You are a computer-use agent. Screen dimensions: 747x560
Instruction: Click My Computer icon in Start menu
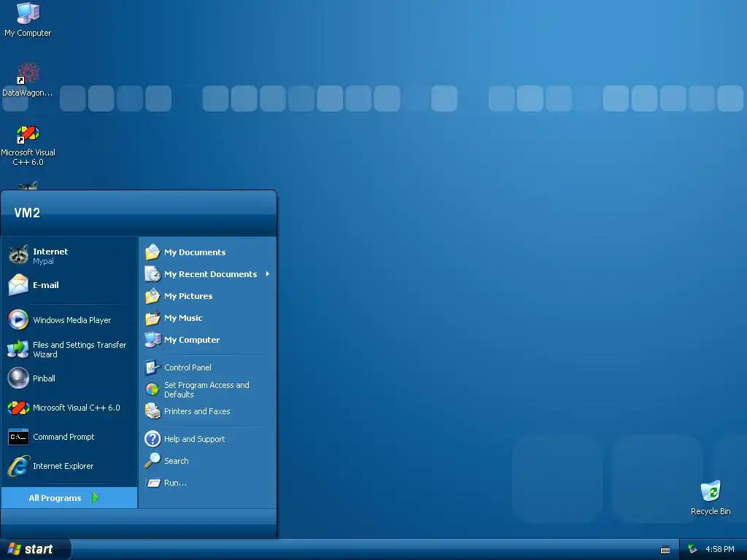coord(152,340)
